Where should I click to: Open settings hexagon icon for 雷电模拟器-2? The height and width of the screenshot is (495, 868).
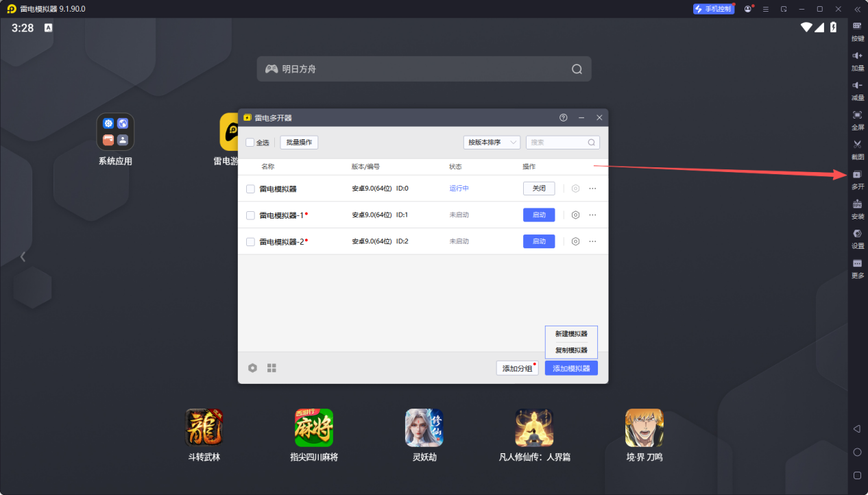point(575,241)
